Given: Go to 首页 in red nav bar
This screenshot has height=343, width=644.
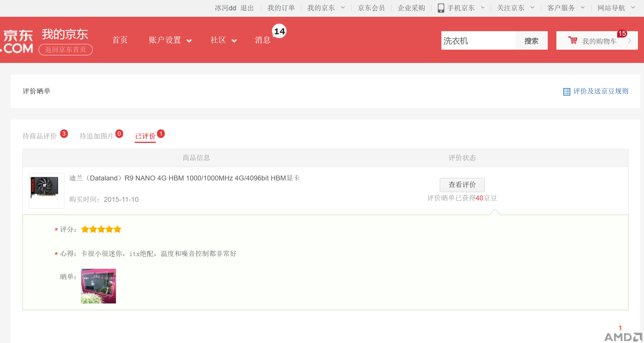Looking at the screenshot, I should (120, 40).
